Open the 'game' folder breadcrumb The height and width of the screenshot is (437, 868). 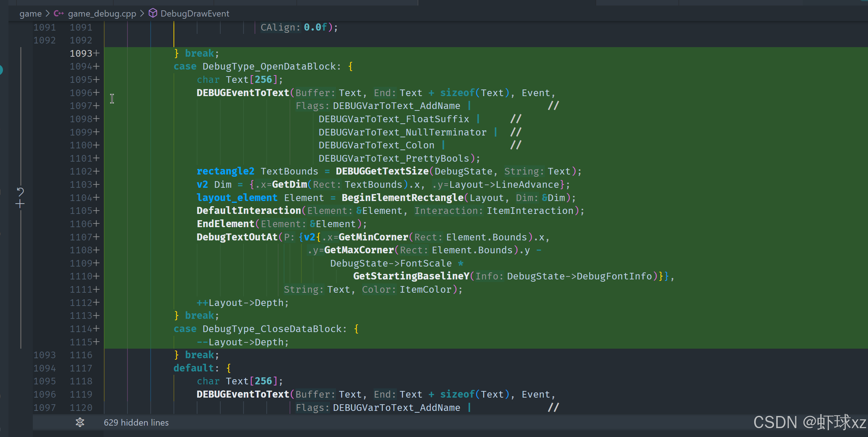pos(30,14)
